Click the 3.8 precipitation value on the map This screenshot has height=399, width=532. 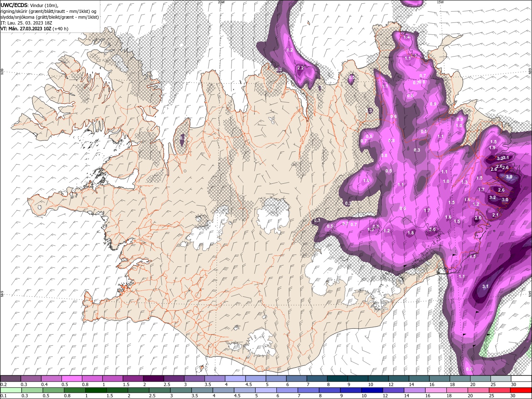(509, 177)
